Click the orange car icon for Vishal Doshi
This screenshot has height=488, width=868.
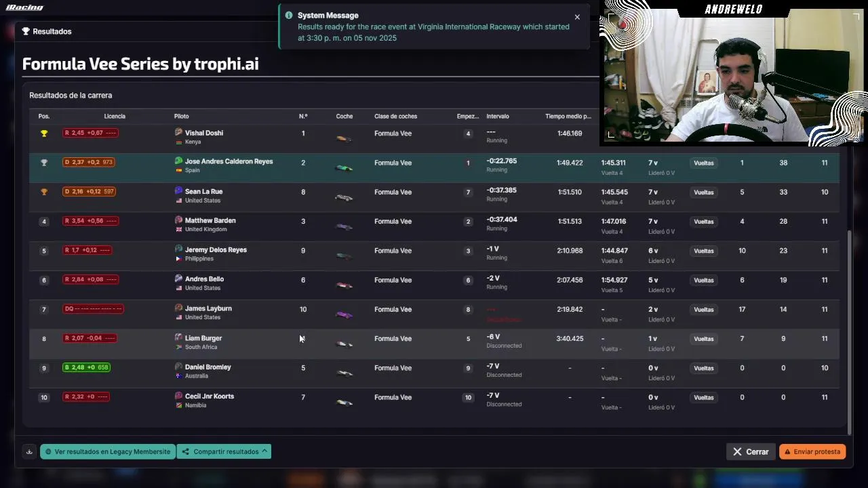pos(344,139)
